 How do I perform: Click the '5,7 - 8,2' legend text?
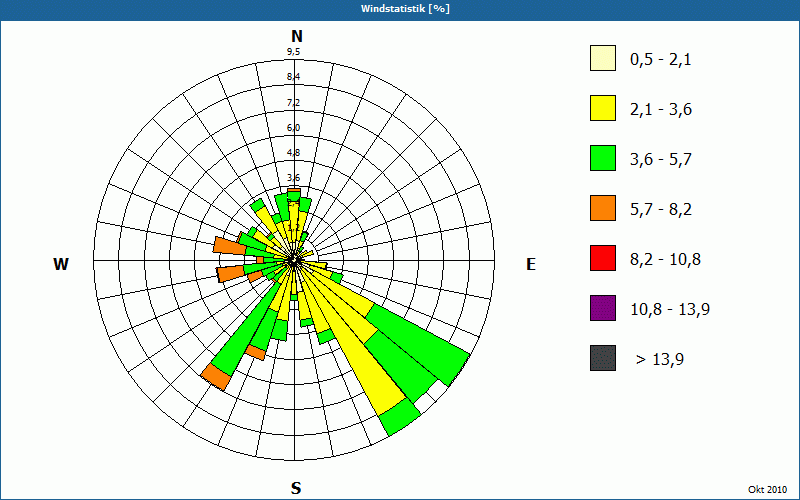(661, 210)
